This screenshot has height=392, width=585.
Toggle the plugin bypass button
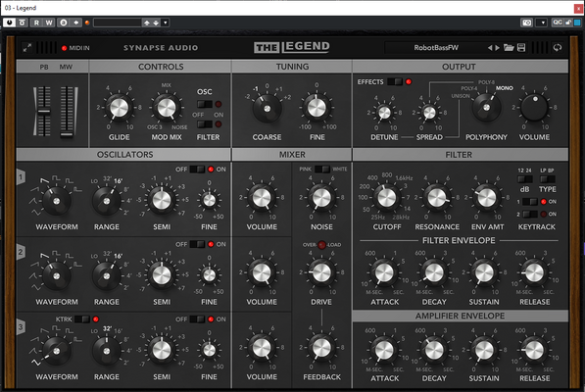[x=22, y=23]
